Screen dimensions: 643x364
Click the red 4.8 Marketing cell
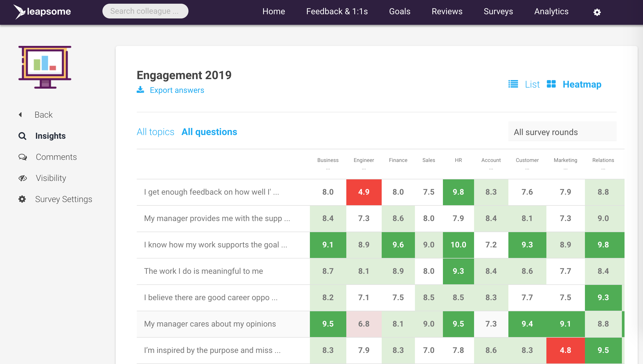565,350
